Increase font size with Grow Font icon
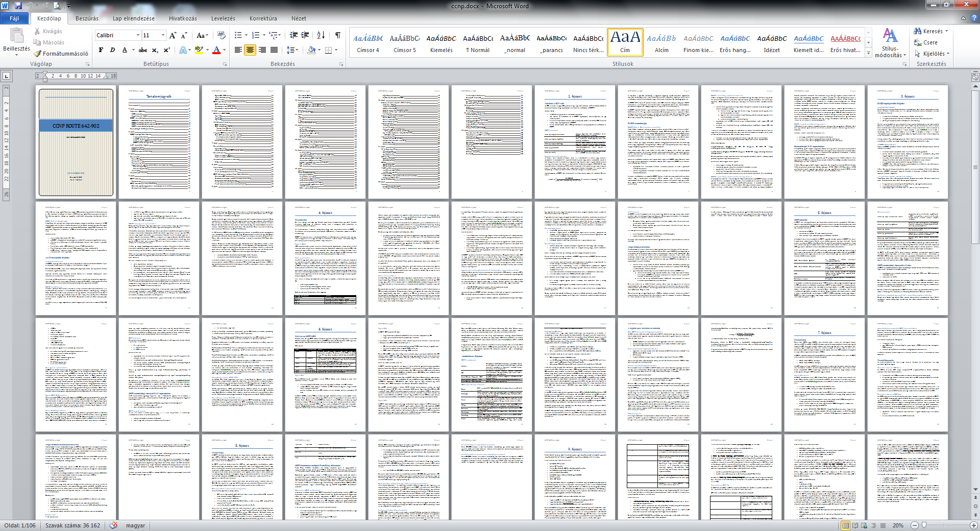The height and width of the screenshot is (531, 980). click(x=173, y=35)
